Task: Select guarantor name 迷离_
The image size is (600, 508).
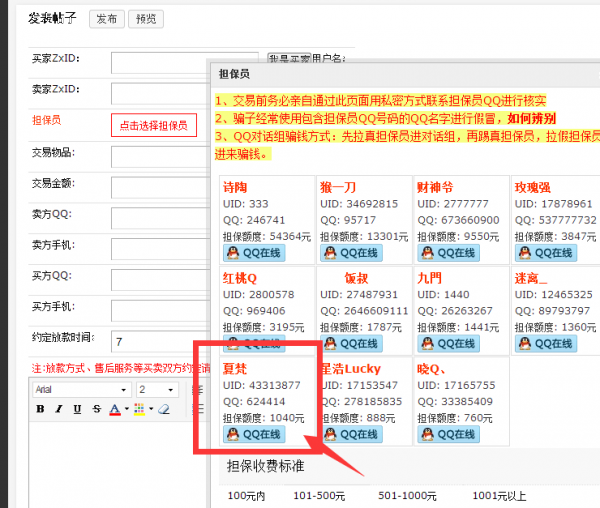Action: [531, 278]
